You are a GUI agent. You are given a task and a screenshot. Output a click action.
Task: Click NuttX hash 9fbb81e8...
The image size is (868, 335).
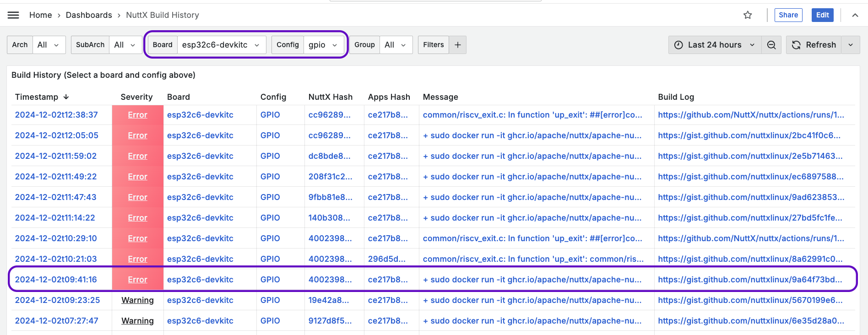[331, 197]
